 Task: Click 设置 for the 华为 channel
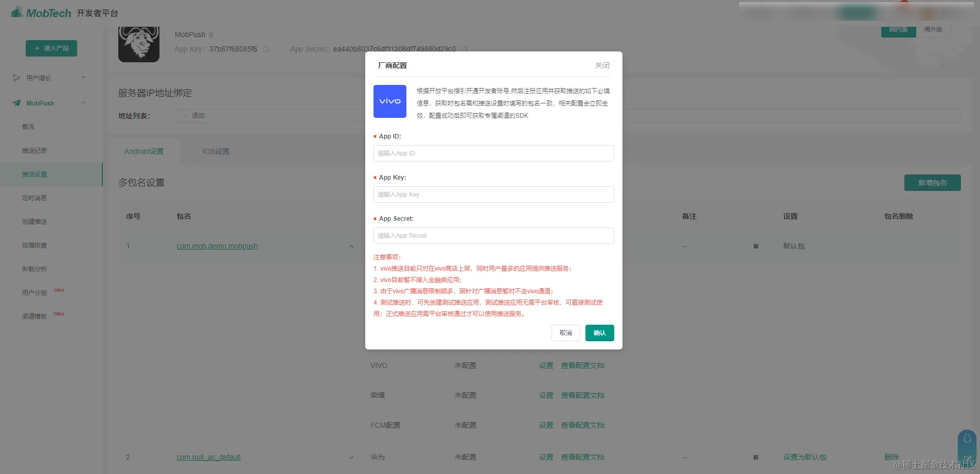point(546,457)
